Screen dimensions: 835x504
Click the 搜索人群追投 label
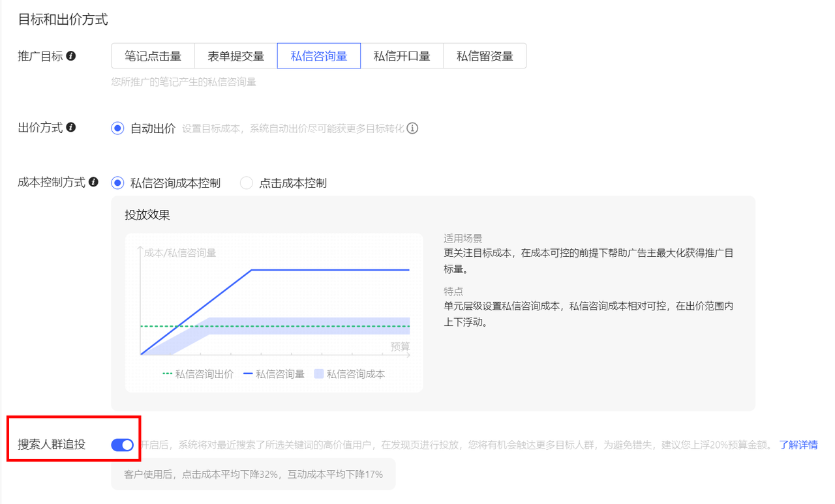pos(52,445)
